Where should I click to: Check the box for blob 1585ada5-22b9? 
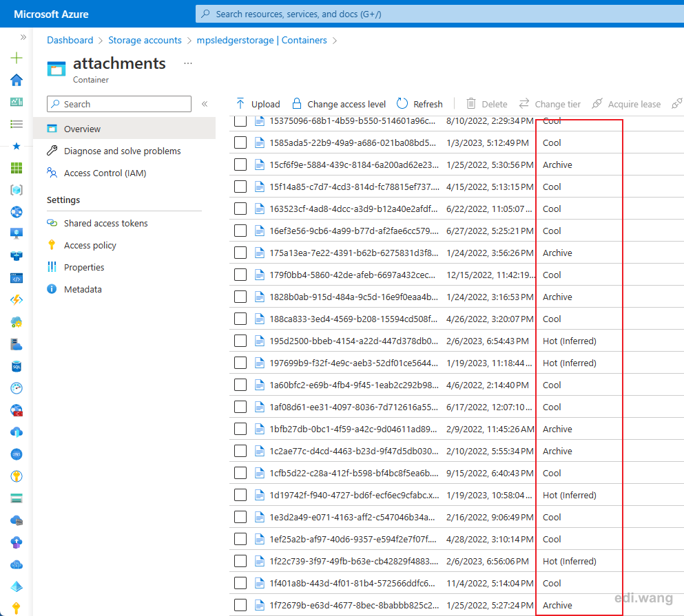[240, 142]
